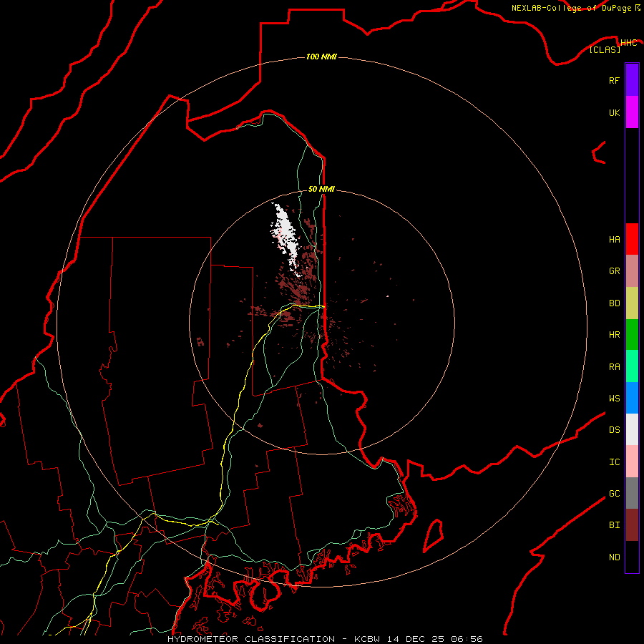Select the IC pink legend swatch
Screen dimensions: 644x644
632,462
